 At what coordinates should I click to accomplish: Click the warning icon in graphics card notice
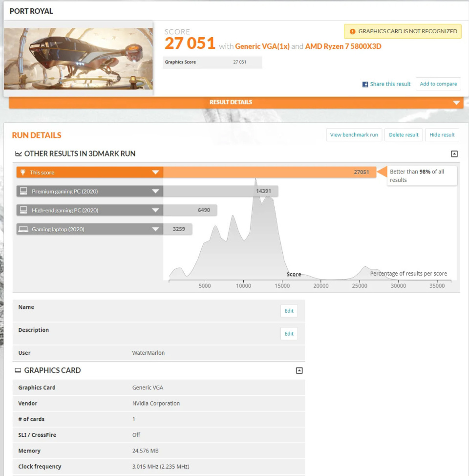click(353, 31)
